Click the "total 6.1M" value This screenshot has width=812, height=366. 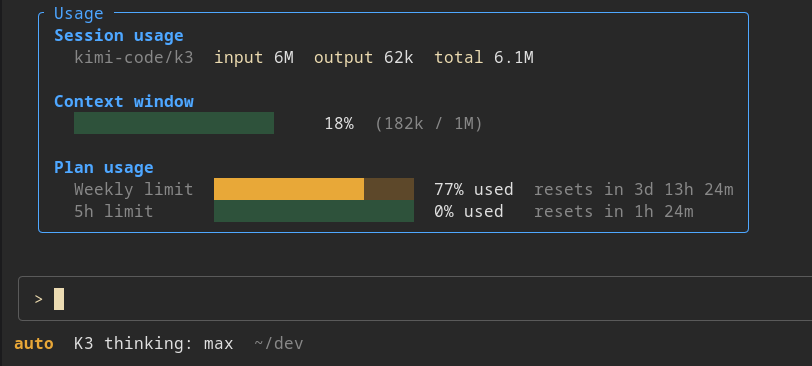(484, 57)
